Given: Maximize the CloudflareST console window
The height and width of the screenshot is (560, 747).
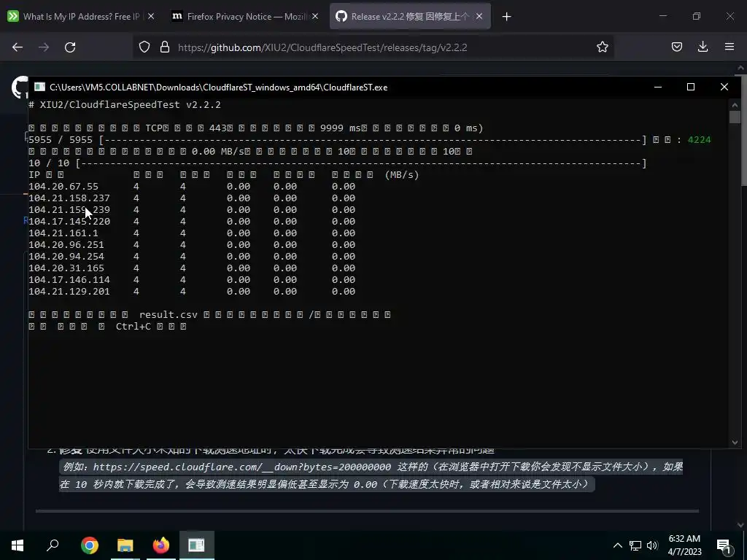Looking at the screenshot, I should point(691,87).
